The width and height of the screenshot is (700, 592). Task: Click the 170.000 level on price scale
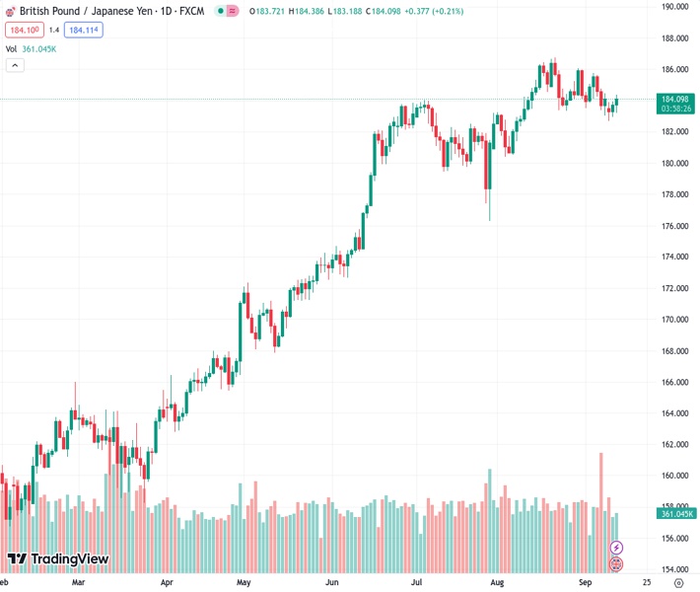coord(674,319)
